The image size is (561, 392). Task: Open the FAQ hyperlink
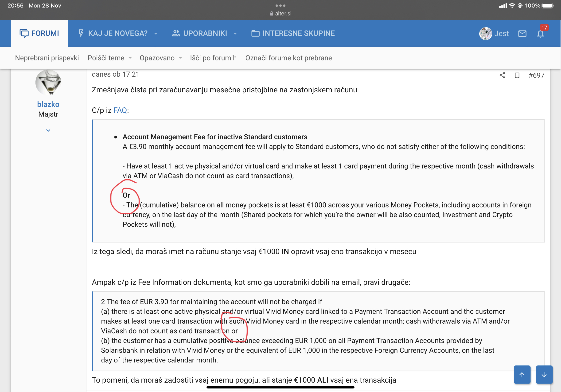click(x=120, y=110)
